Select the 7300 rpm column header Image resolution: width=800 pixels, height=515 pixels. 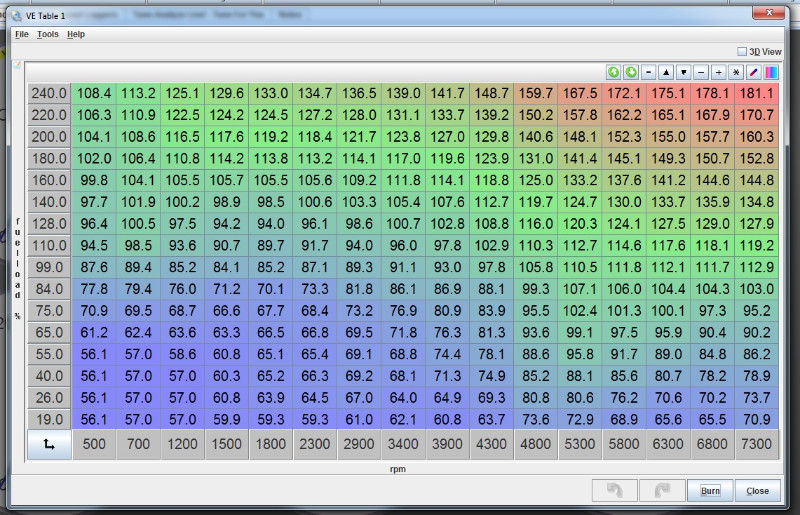point(757,444)
